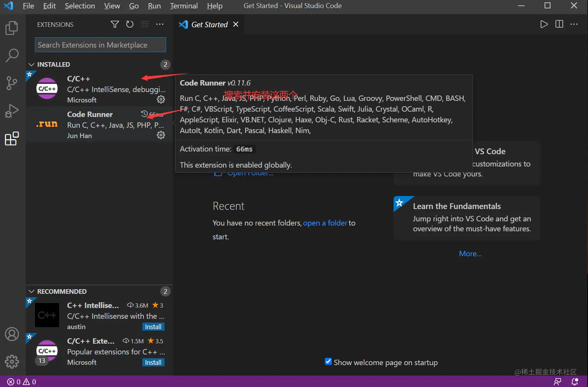Refresh the extensions list

pyautogui.click(x=129, y=24)
